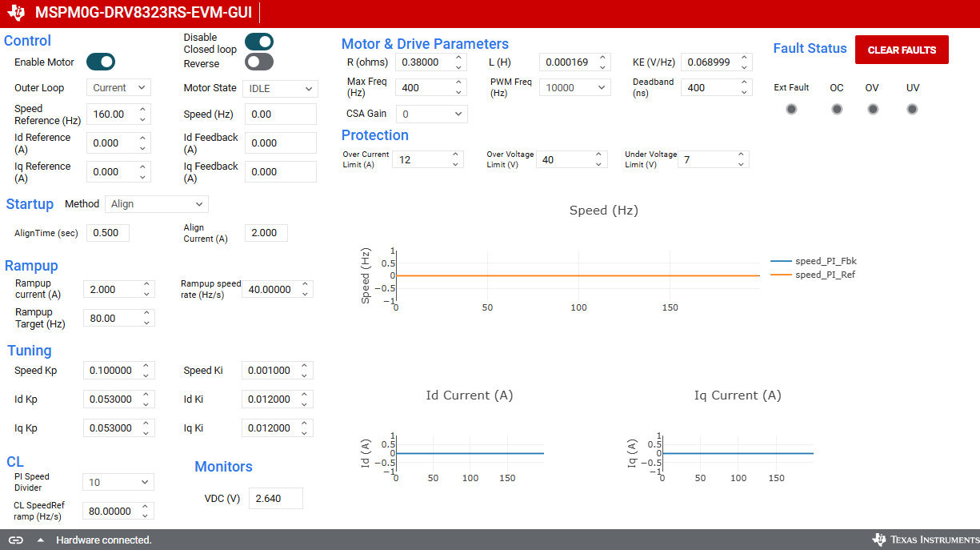980x550 pixels.
Task: Click the R (ohms) stepper arrows
Action: pos(458,62)
